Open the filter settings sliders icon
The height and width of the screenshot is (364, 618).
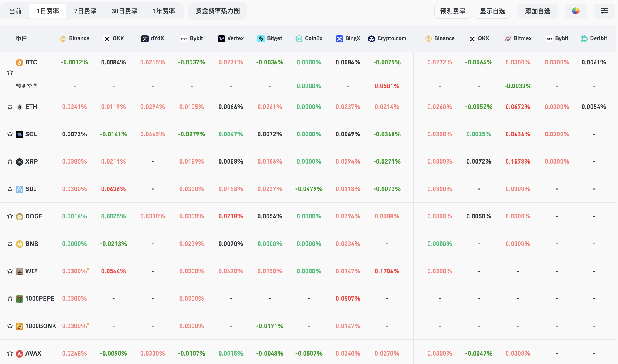click(604, 11)
